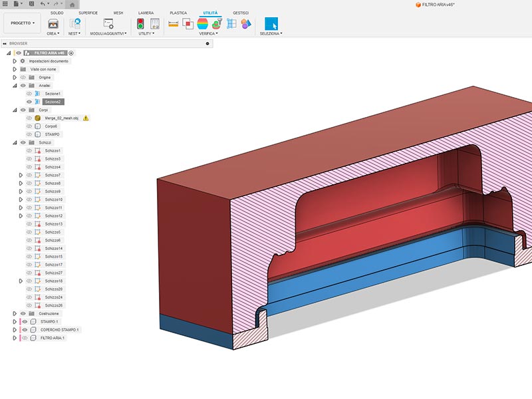Click the traffic light Utility icon
This screenshot has width=532, height=399.
[141, 23]
